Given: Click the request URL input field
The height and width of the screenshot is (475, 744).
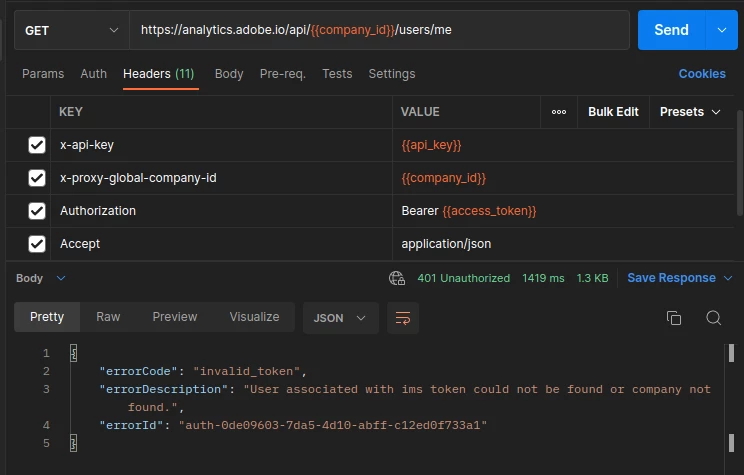Looking at the screenshot, I should pos(379,30).
